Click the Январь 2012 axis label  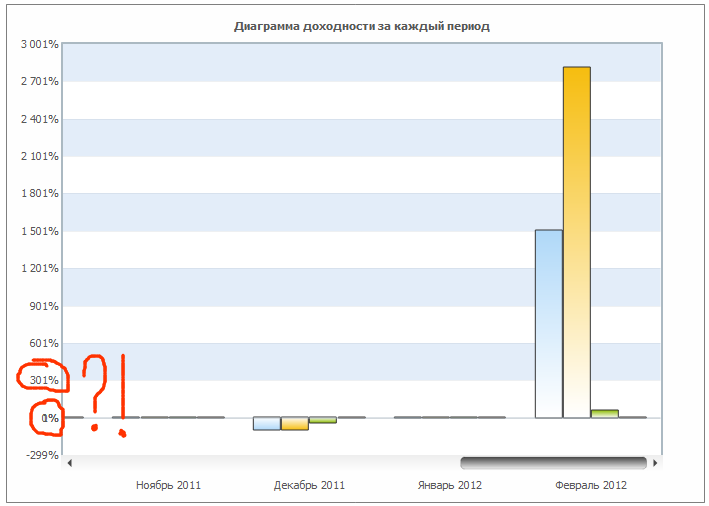(449, 485)
